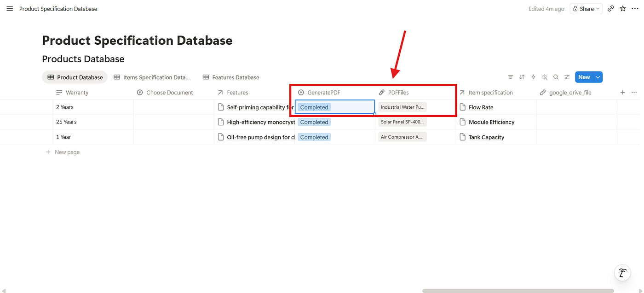Add a row with New page
This screenshot has width=644, height=293.
(x=63, y=152)
